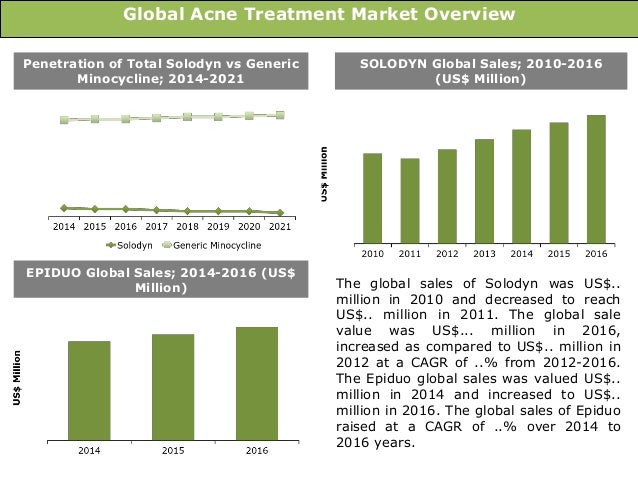Click the paragraph beginning 'The global sales of Solodyn'
Viewport: 638px width, 479px height.
tap(478, 363)
